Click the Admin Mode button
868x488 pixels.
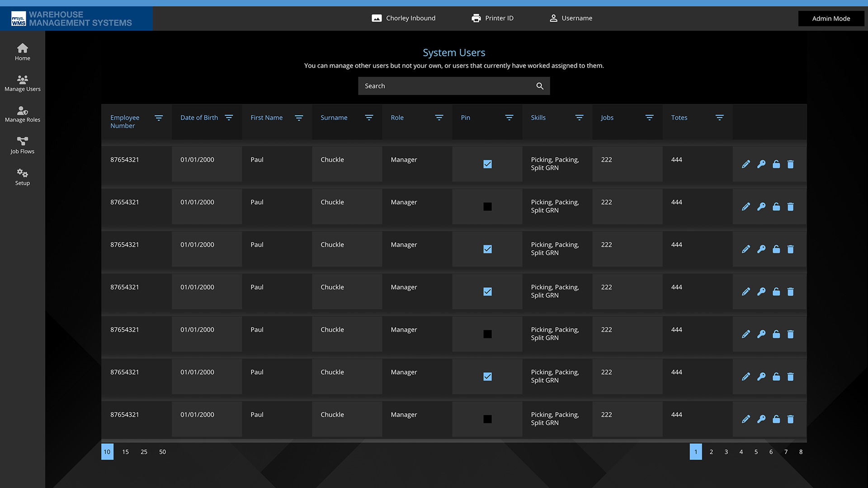click(x=831, y=19)
